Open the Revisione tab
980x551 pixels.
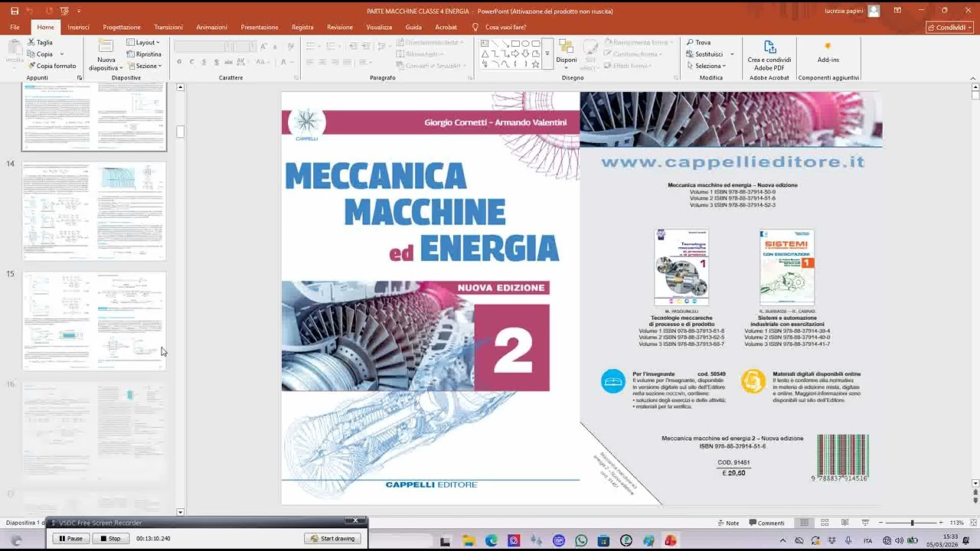pos(340,27)
